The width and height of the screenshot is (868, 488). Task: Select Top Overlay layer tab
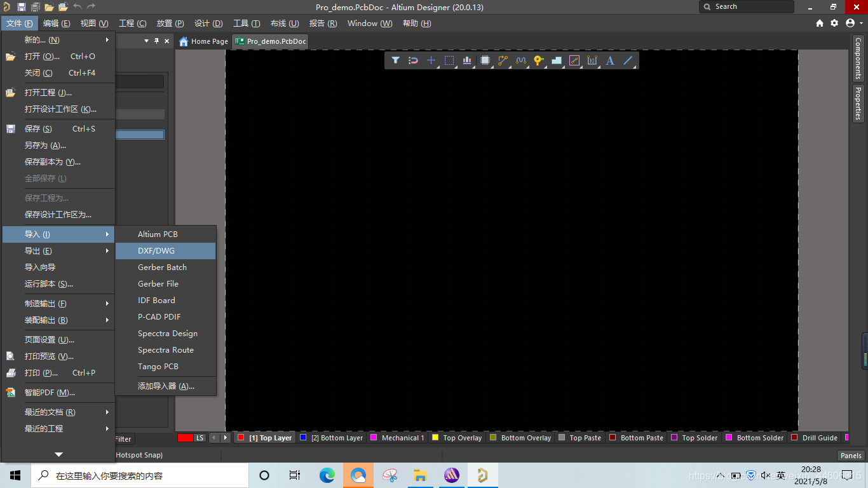coord(457,438)
